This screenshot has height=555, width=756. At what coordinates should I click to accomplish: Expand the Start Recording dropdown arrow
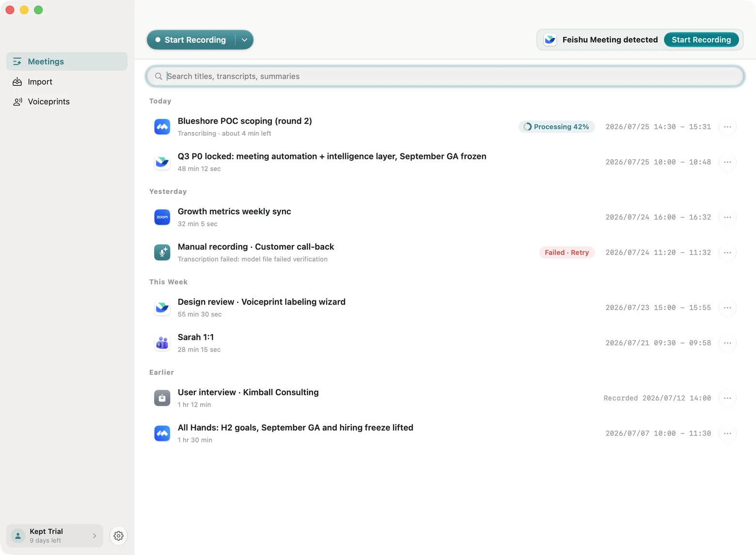click(x=244, y=40)
